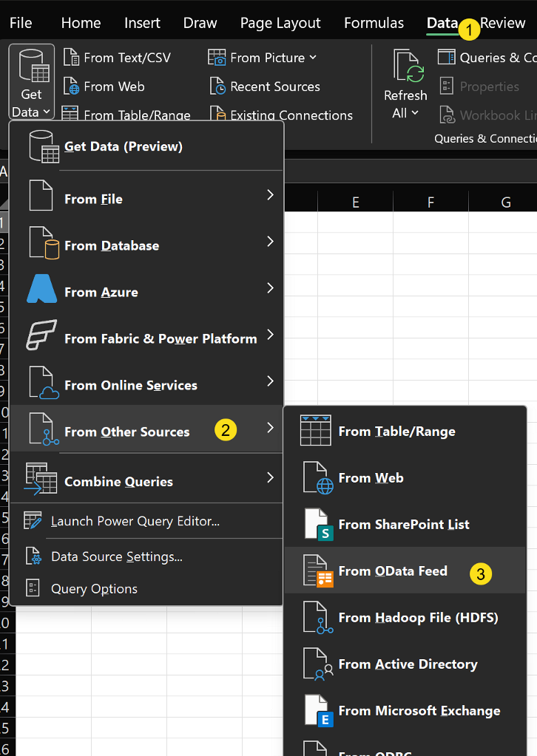This screenshot has width=537, height=756.
Task: Choose From Table/Range in submenu
Action: pos(405,431)
